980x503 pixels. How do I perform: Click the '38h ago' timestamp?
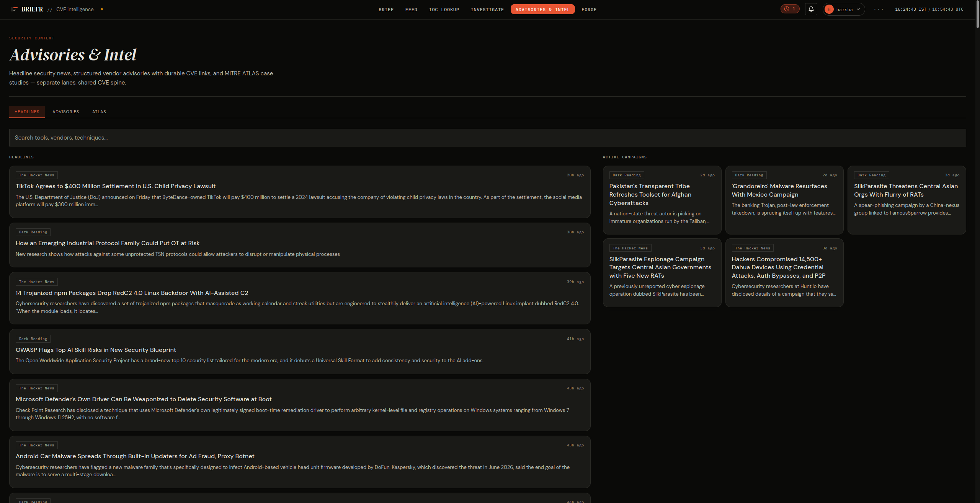click(575, 232)
